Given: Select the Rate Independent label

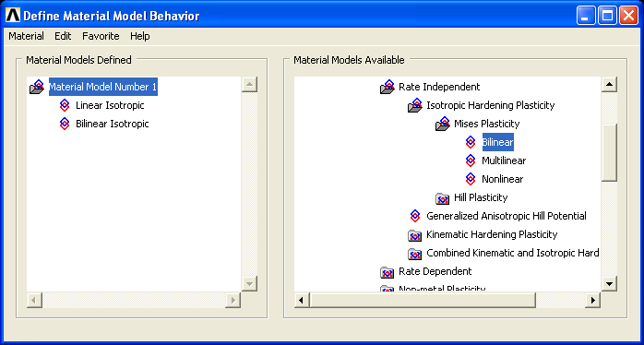Looking at the screenshot, I should 439,87.
